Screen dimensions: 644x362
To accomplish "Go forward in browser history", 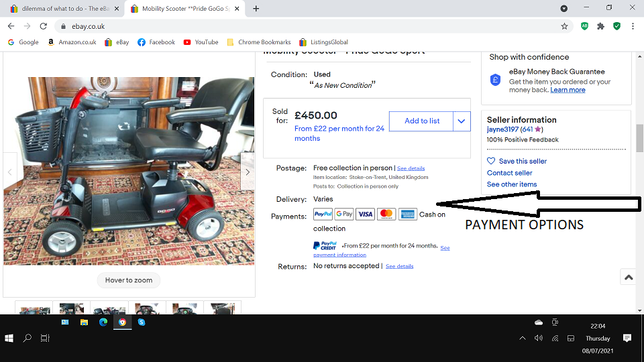I will click(27, 26).
